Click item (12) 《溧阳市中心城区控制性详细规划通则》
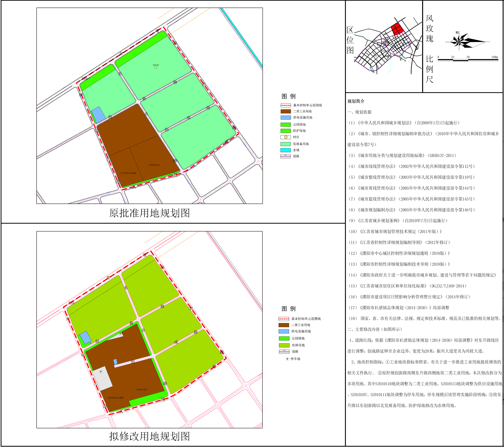The height and width of the screenshot is (448, 504). click(x=399, y=253)
